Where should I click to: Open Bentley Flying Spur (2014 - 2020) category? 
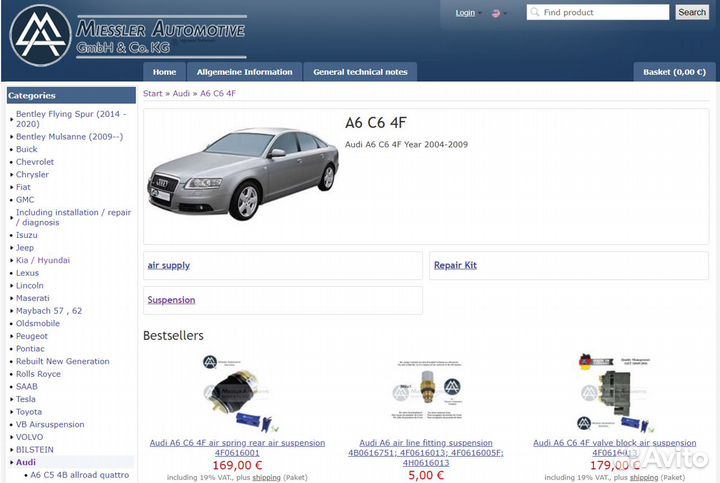71,119
